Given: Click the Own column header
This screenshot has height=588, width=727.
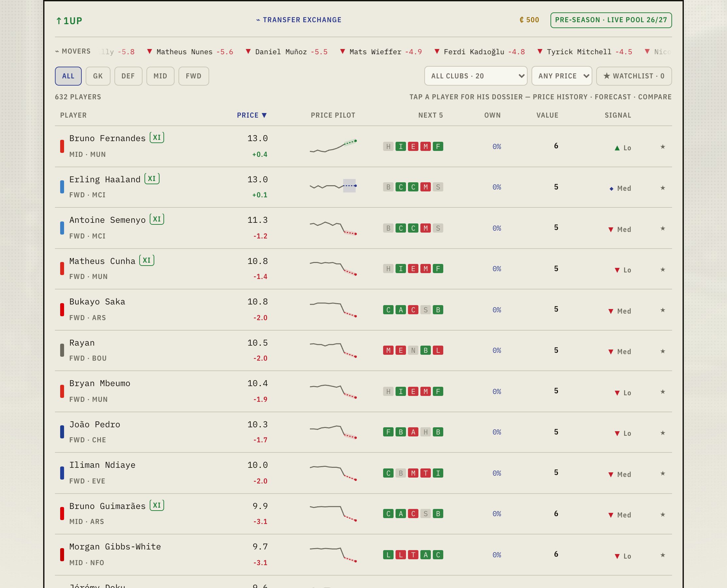Looking at the screenshot, I should [x=493, y=115].
